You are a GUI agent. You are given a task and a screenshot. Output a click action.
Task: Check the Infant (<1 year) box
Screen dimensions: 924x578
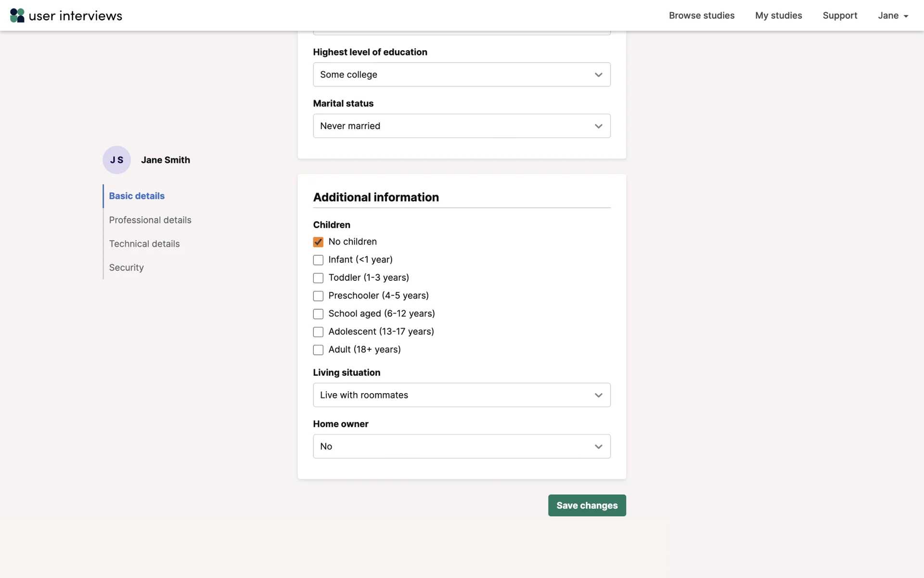coord(318,260)
